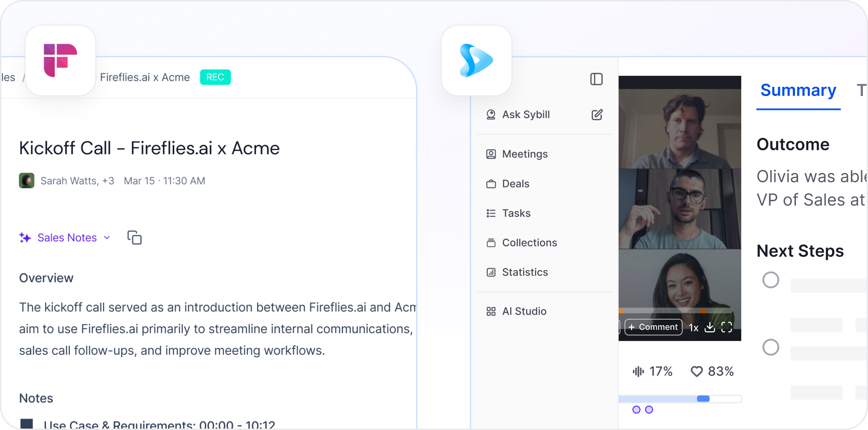Click the Outcome heading
The height and width of the screenshot is (430, 868).
tap(793, 145)
